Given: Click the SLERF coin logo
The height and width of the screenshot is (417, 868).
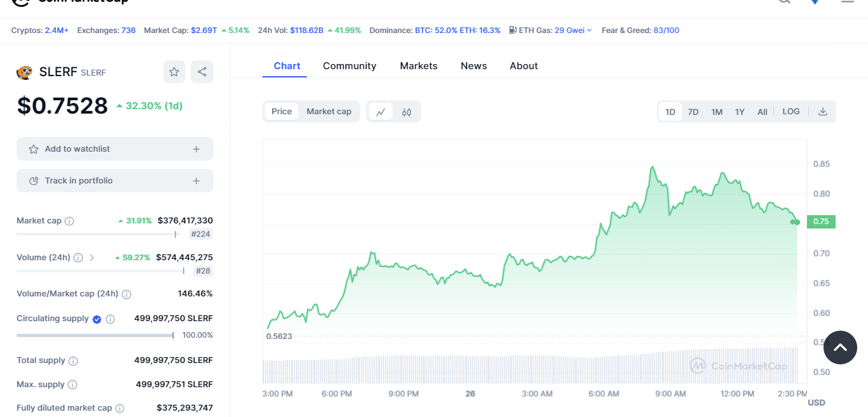Looking at the screenshot, I should (x=24, y=72).
